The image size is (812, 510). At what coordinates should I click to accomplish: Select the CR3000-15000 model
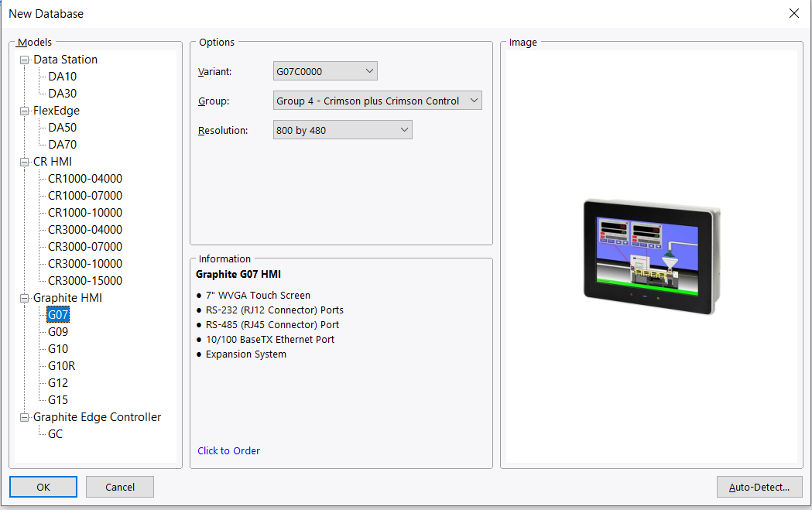(x=85, y=281)
